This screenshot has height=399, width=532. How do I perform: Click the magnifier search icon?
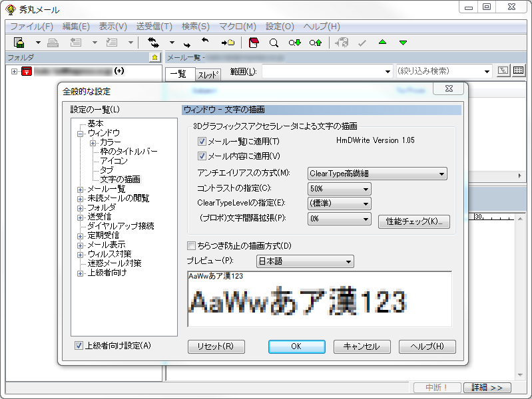pos(274,43)
